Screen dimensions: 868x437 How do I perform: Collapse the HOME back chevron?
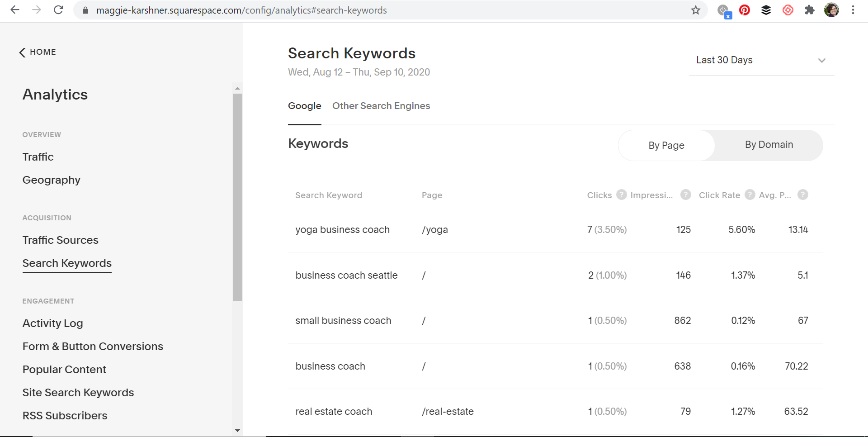click(22, 52)
